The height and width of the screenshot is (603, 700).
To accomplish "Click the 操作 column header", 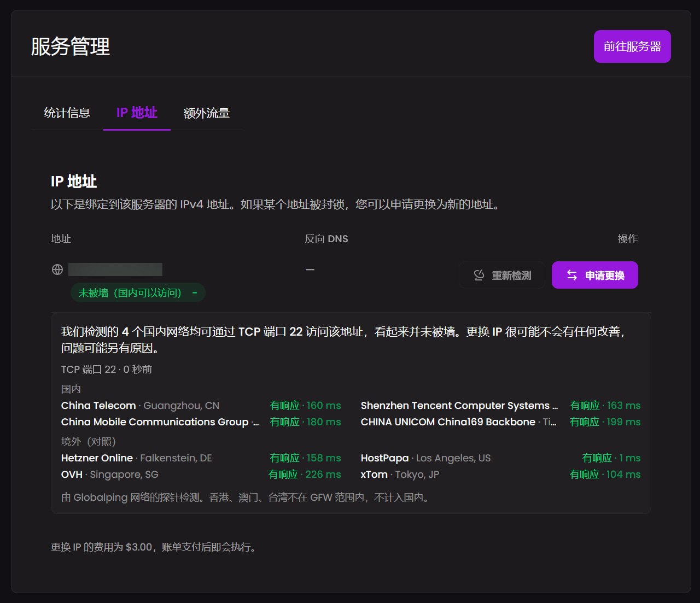I will (628, 239).
